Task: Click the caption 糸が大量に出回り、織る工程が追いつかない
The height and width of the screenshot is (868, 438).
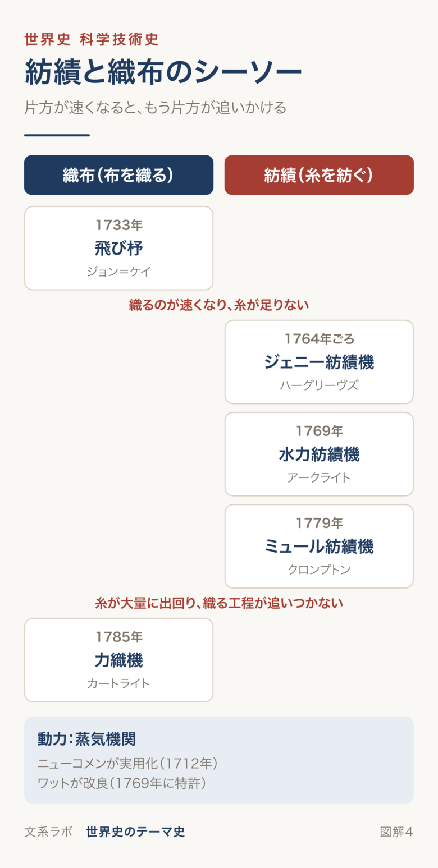Action: coord(219,603)
